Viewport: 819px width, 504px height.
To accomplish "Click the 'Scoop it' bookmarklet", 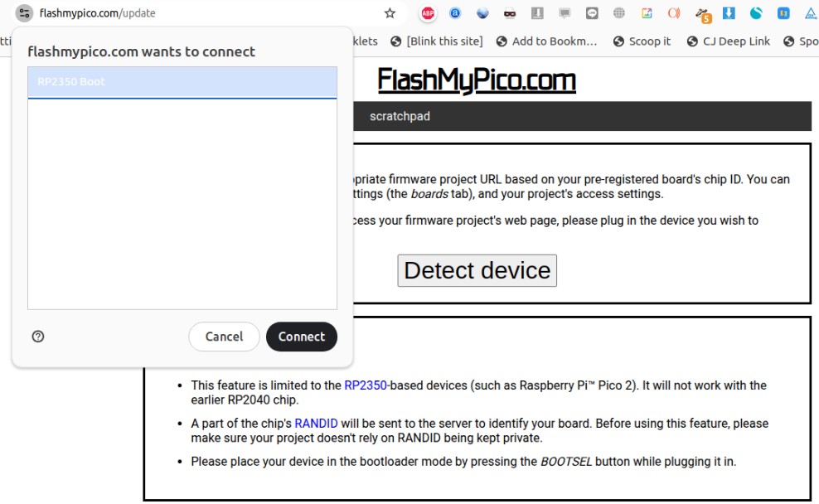I will [x=642, y=41].
